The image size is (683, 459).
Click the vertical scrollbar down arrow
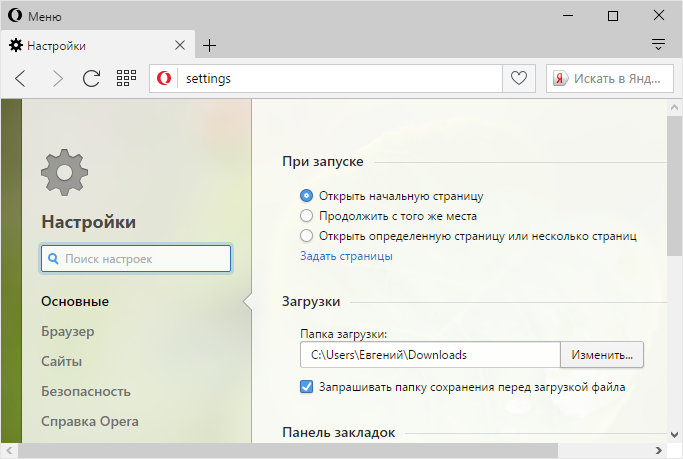coord(675,435)
